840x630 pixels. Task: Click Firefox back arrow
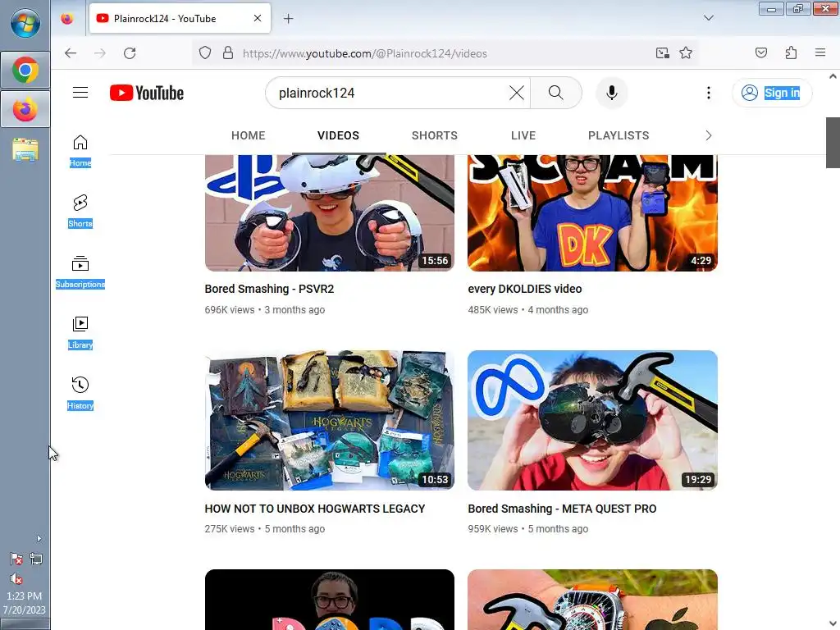pyautogui.click(x=71, y=53)
